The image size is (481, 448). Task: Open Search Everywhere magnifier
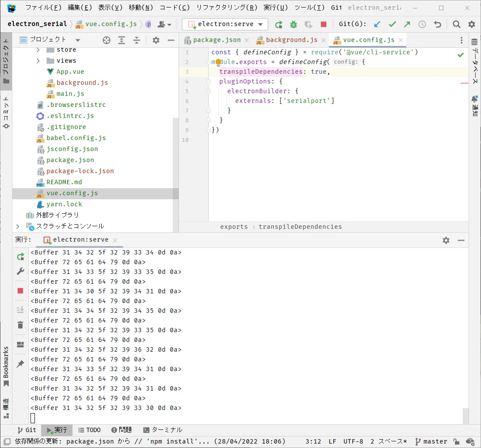(456, 24)
